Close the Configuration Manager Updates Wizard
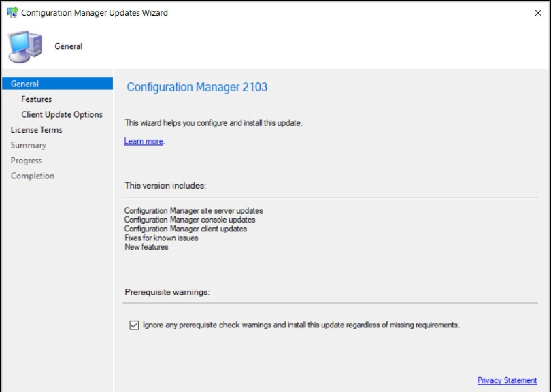Screen dimensions: 551x392 [x=537, y=13]
